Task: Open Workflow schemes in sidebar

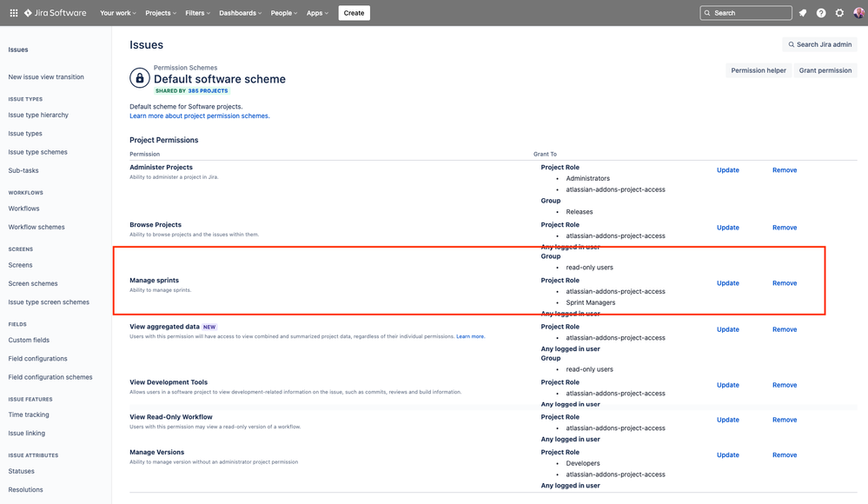Action: click(x=36, y=227)
